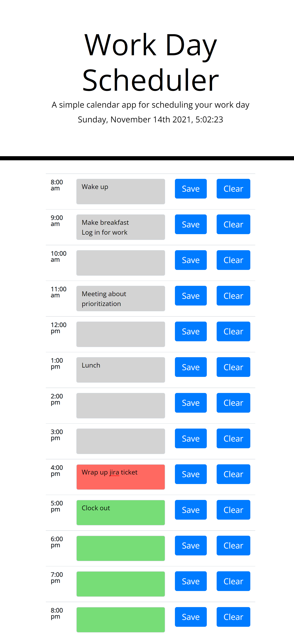Save the 11:00 am meeting entry
This screenshot has width=294, height=644.
(190, 296)
